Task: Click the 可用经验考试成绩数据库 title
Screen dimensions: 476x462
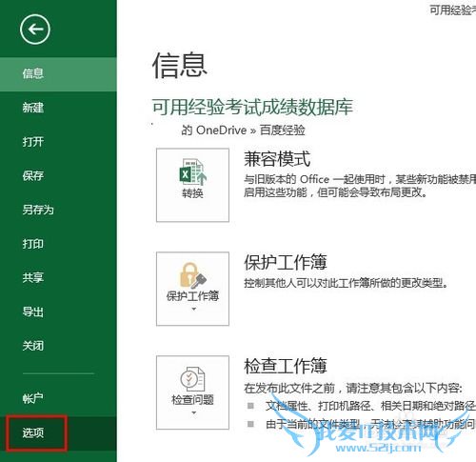Action: [252, 107]
